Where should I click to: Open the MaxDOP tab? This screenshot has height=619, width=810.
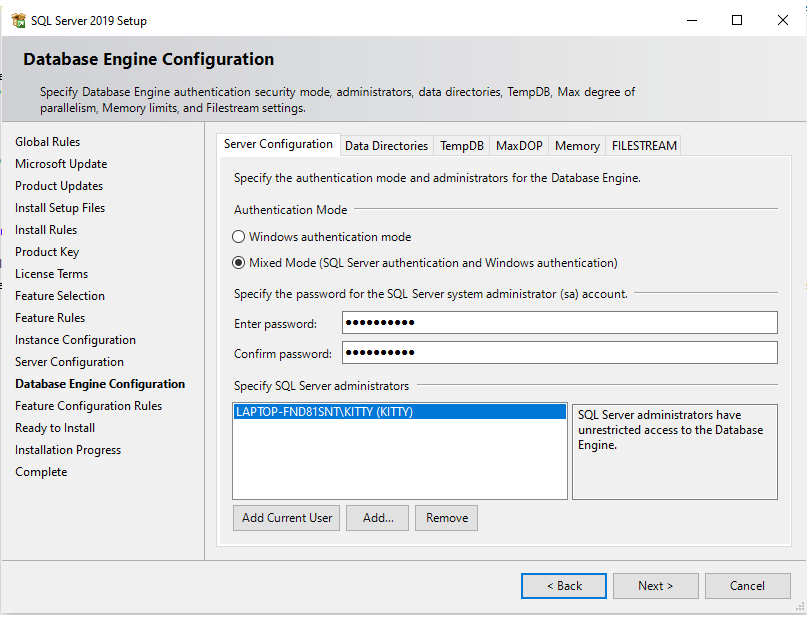(x=519, y=146)
